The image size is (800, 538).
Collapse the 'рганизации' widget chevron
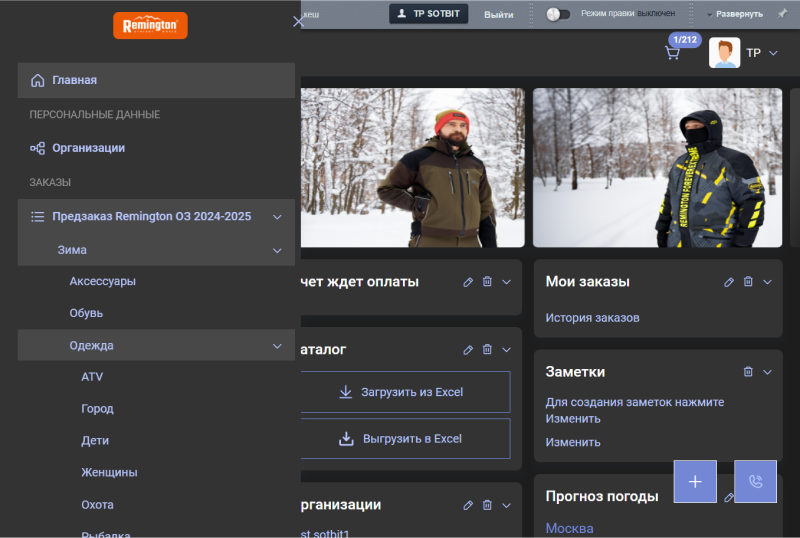(507, 505)
